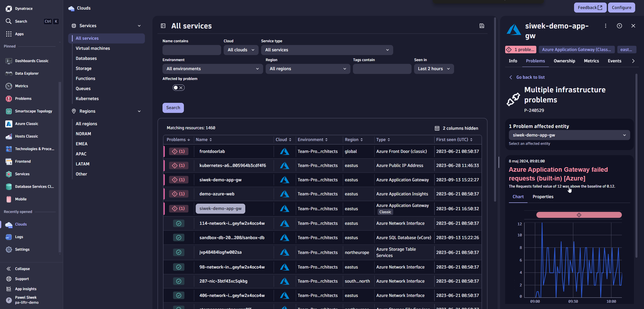Open the Ownership tab for siwek-demo-app-gw
644x309 pixels.
pos(564,61)
